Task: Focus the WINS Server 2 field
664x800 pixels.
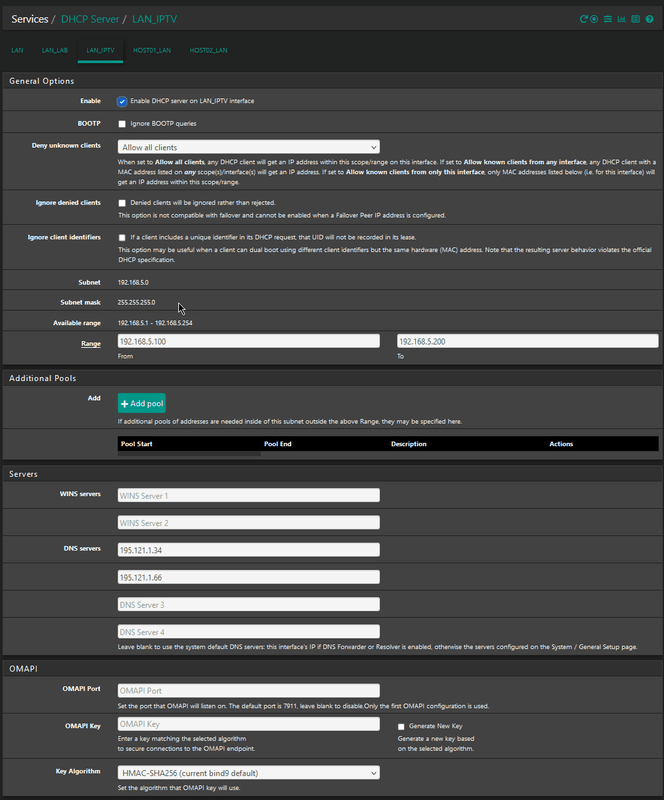Action: 249,523
